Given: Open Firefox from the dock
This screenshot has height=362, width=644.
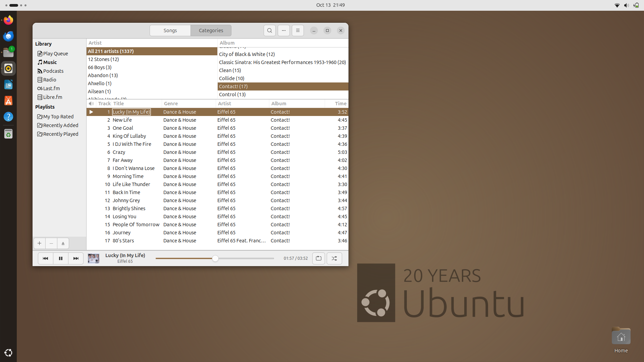Looking at the screenshot, I should point(8,20).
